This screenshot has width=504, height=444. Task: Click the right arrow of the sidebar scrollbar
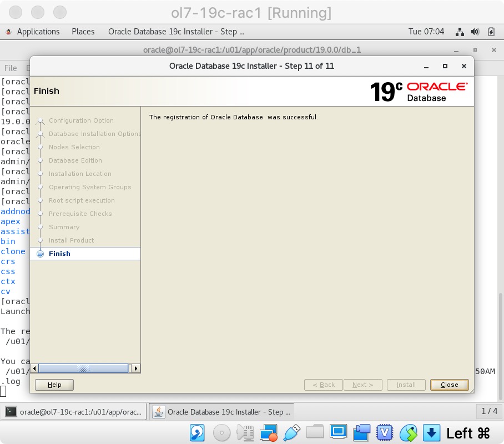(x=136, y=368)
